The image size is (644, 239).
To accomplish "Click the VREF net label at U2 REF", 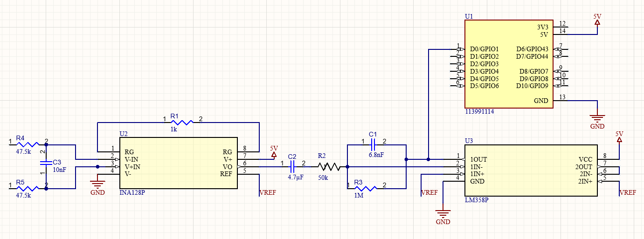I will [x=268, y=192].
